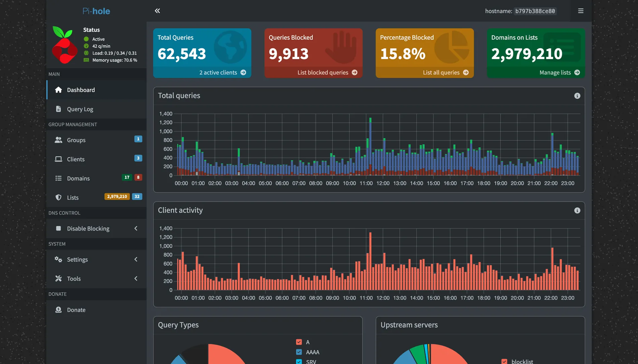Viewport: 638px width, 364px height.
Task: Open the Groups menu item
Action: [97, 140]
